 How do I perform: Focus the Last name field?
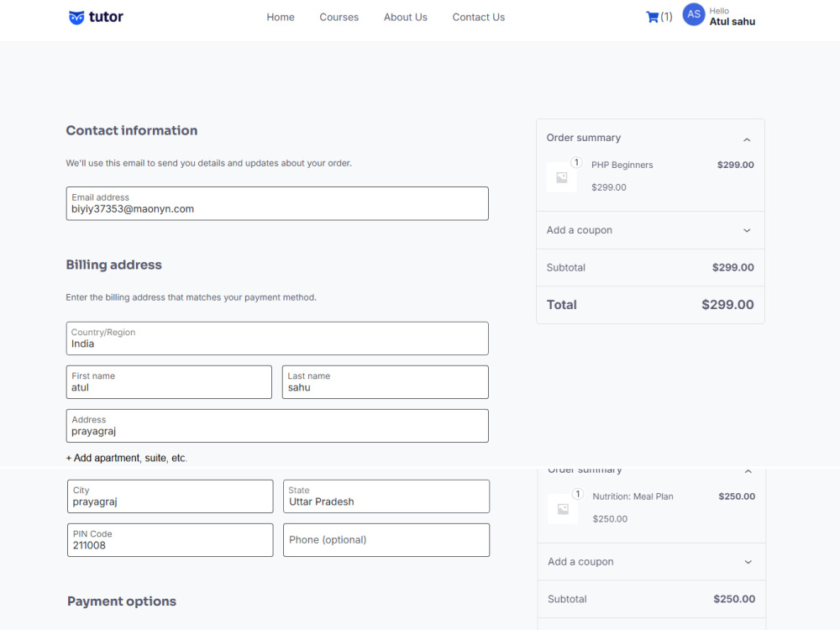(386, 382)
